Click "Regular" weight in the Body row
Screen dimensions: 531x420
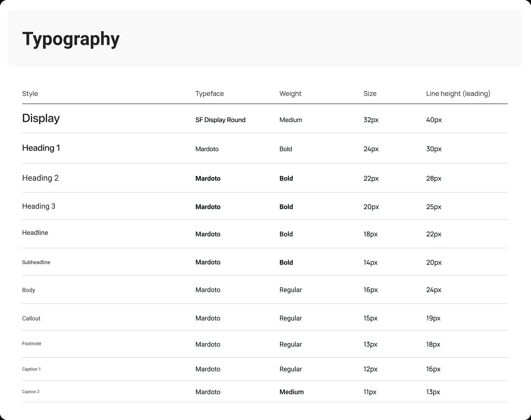(291, 290)
